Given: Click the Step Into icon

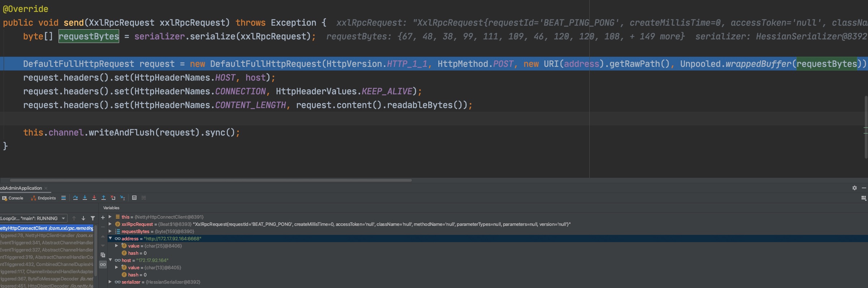Looking at the screenshot, I should [84, 198].
